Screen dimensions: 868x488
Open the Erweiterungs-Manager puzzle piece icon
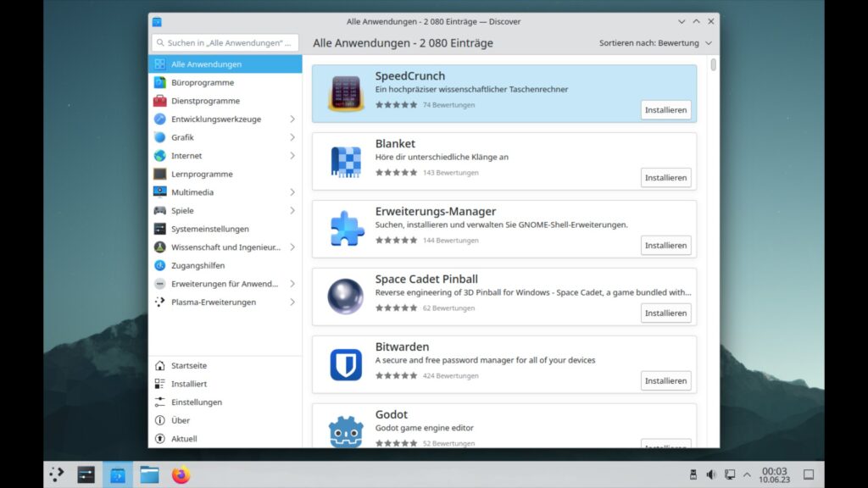(347, 229)
